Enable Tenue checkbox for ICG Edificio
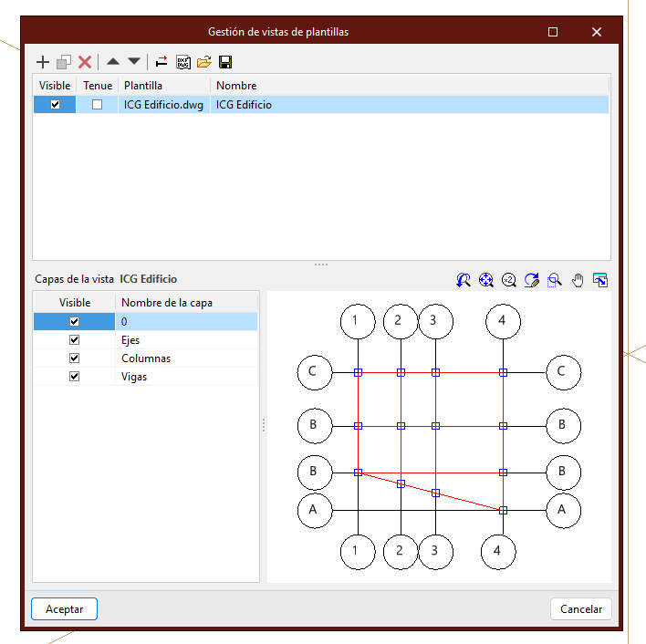This screenshot has width=646, height=644. point(98,105)
